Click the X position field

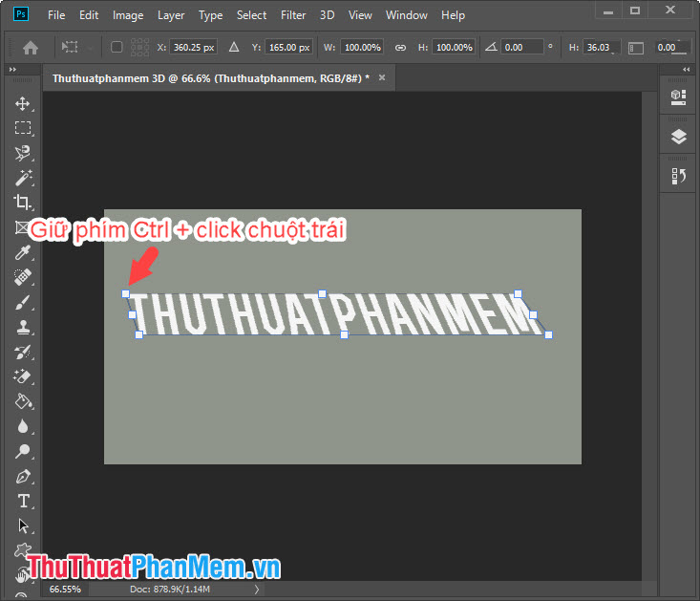point(194,48)
